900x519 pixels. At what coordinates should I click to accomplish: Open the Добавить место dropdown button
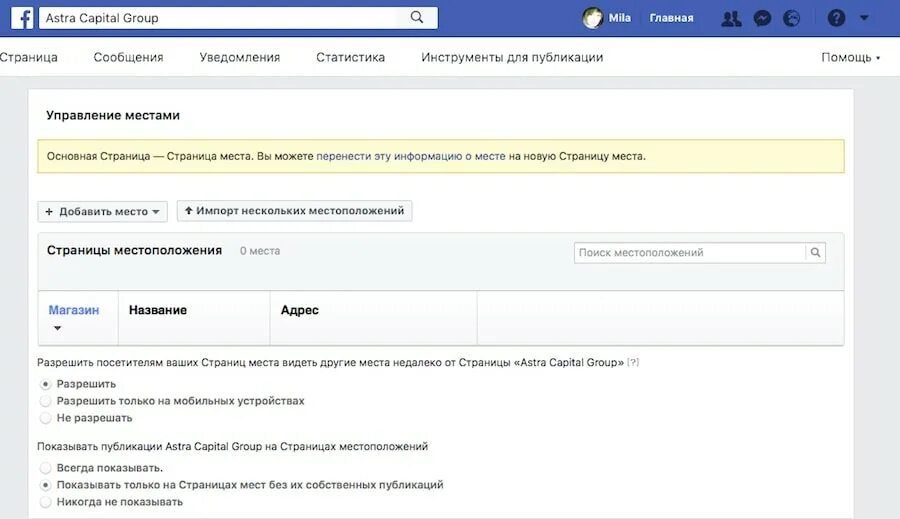[102, 211]
